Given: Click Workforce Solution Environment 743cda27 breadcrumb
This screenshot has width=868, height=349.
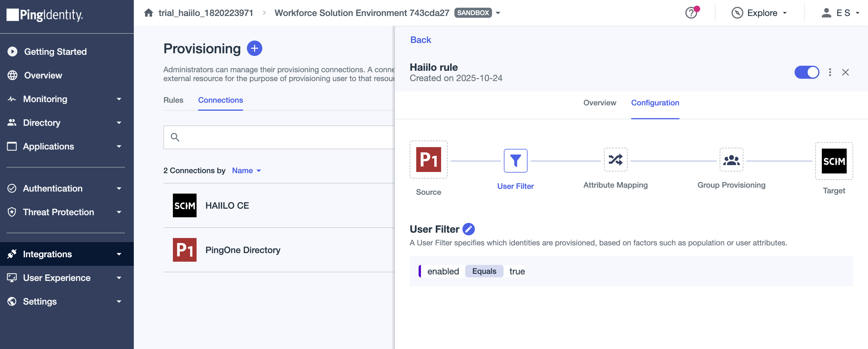Looking at the screenshot, I should point(362,13).
